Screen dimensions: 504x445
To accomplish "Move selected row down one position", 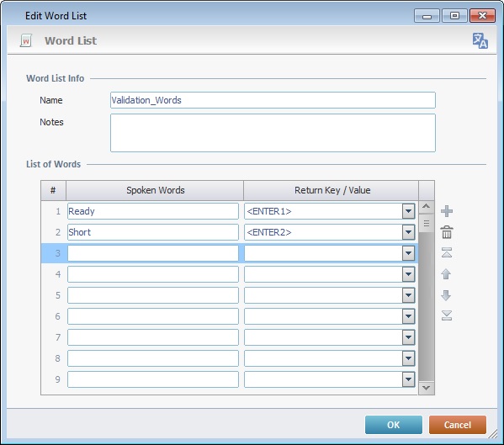I will click(446, 295).
